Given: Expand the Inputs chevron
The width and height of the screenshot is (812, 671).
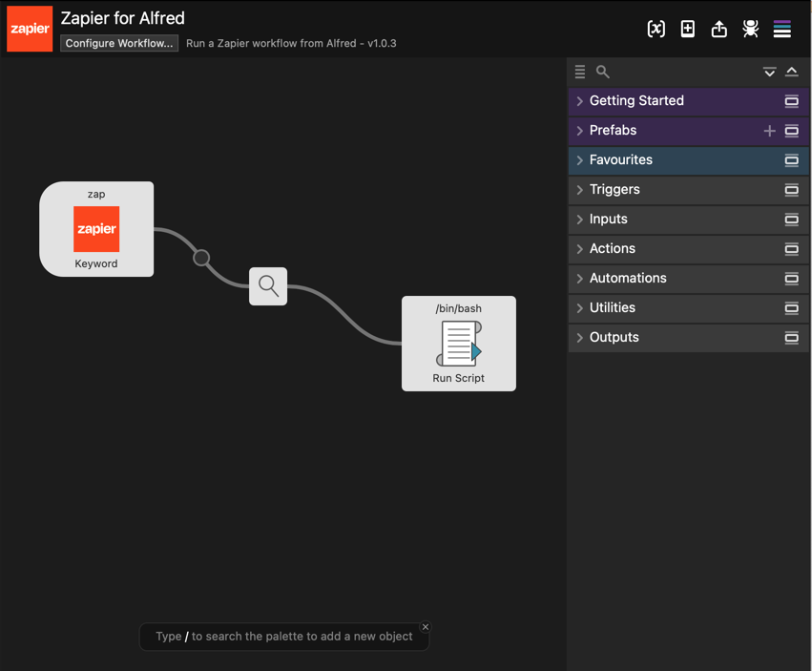Looking at the screenshot, I should click(579, 220).
